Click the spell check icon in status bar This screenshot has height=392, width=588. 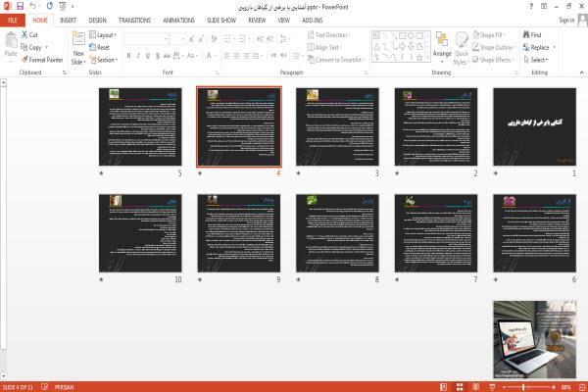pos(45,387)
